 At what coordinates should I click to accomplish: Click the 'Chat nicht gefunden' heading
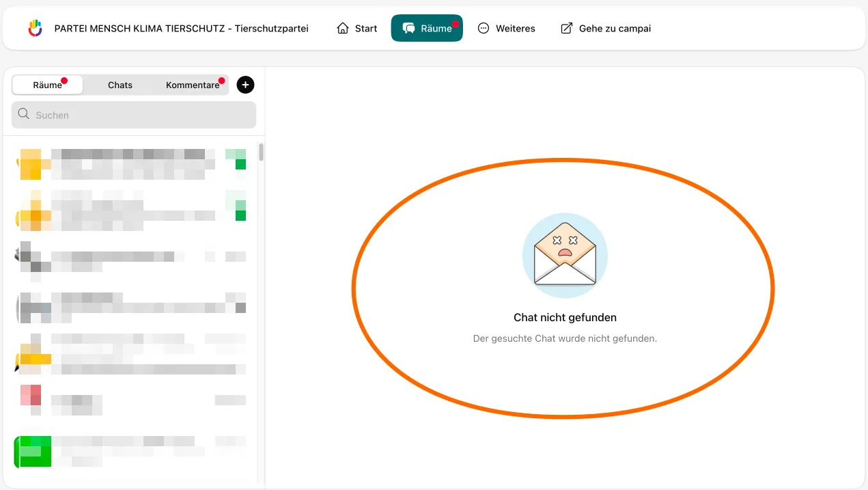[565, 317]
